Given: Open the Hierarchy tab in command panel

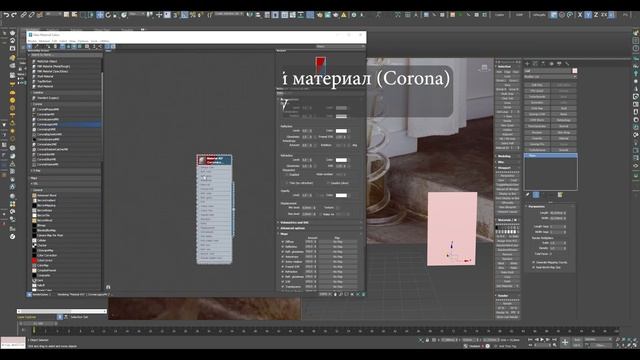Looking at the screenshot, I should click(543, 64).
